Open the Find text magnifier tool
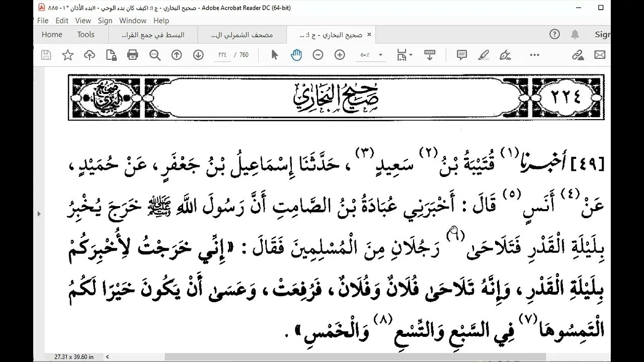This screenshot has width=644, height=362. (x=154, y=55)
